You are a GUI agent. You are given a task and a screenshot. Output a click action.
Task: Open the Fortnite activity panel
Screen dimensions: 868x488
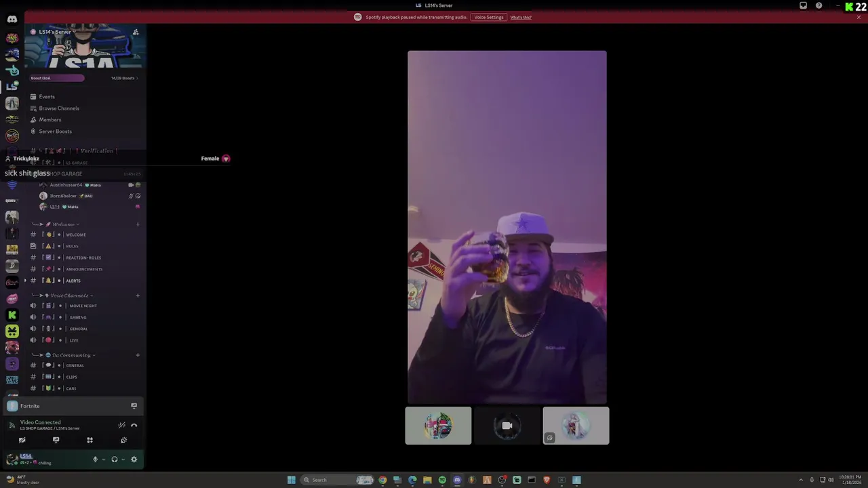73,406
